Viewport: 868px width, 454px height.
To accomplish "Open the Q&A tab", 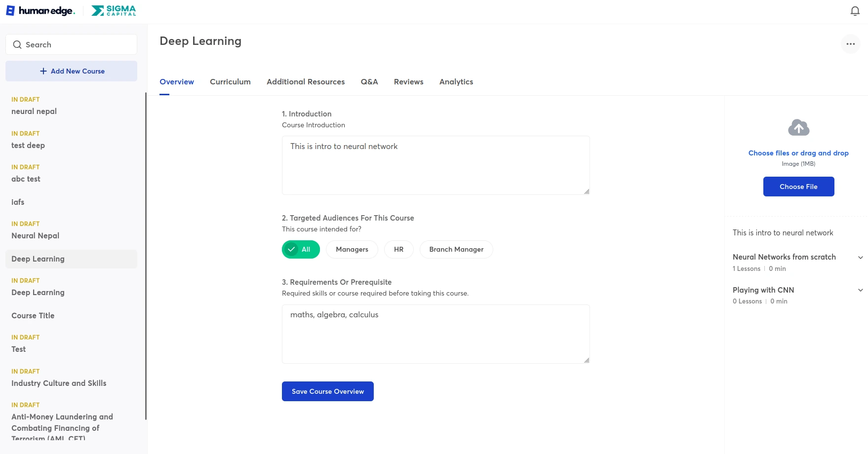I will (x=369, y=82).
